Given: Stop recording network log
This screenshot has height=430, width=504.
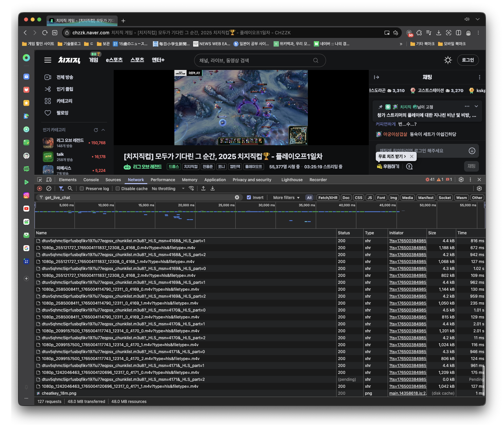Looking at the screenshot, I should (x=40, y=188).
